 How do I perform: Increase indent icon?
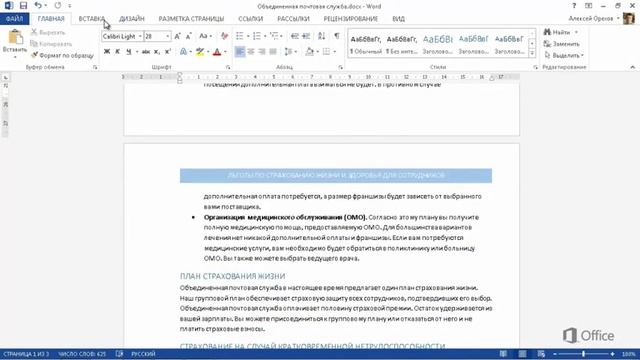pos(306,36)
